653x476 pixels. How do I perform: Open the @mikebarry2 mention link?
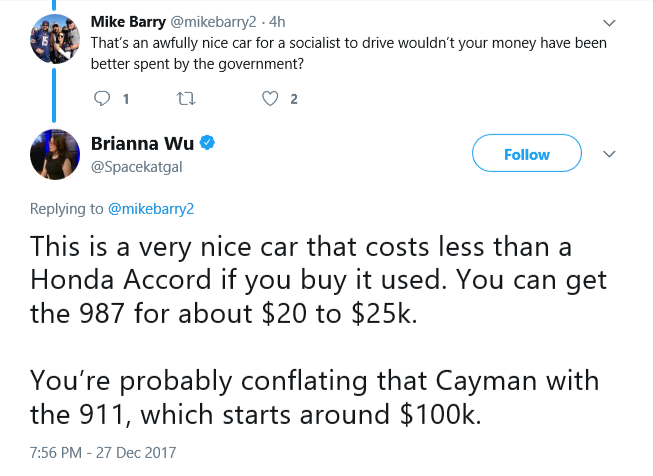tap(151, 209)
